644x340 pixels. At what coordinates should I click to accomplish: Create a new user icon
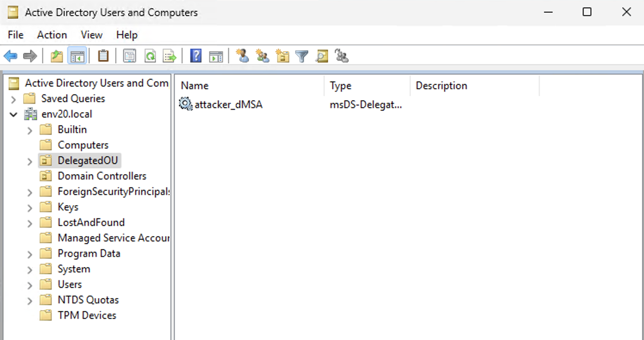pos(243,56)
